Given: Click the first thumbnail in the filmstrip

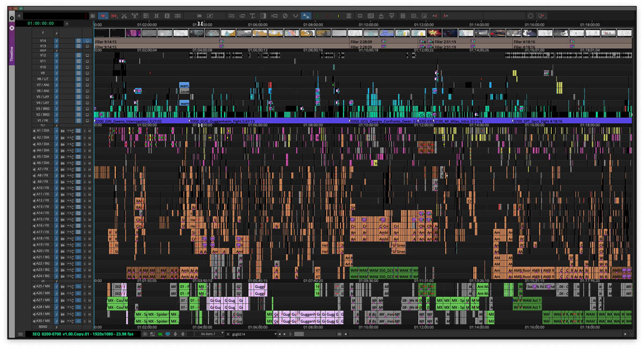Looking at the screenshot, I should point(102,33).
